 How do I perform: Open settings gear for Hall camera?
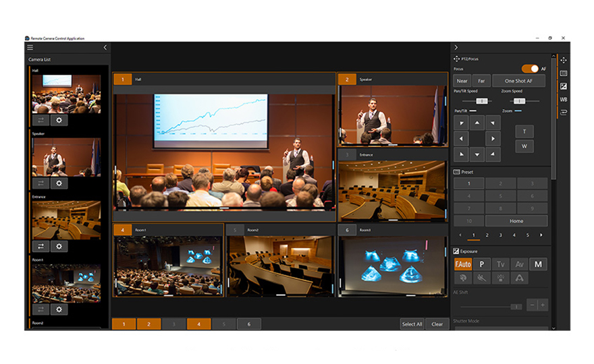point(59,120)
